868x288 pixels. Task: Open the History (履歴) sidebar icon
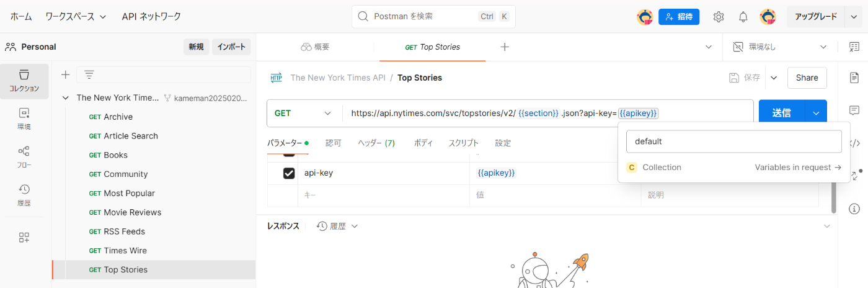24,195
